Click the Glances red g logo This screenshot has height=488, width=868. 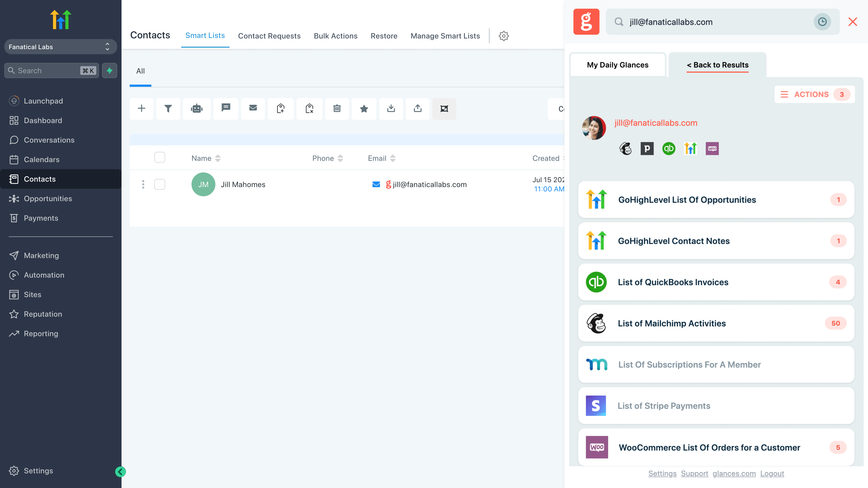pos(586,22)
